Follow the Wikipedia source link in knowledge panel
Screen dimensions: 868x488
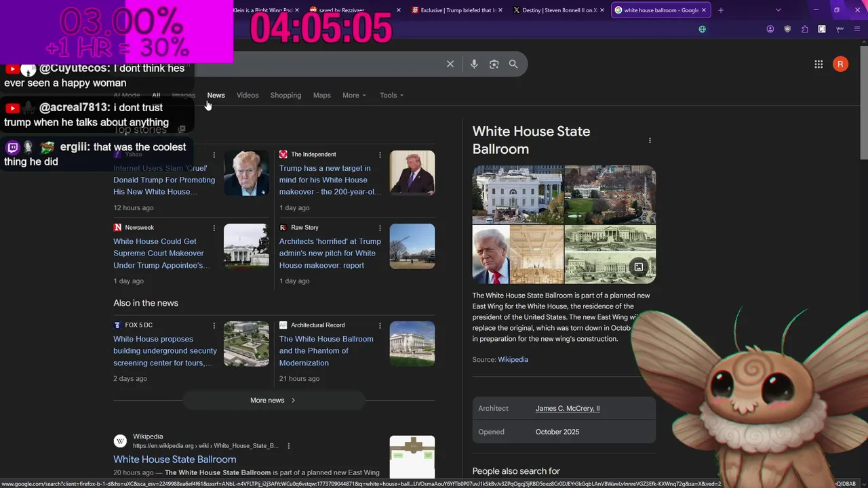(513, 360)
